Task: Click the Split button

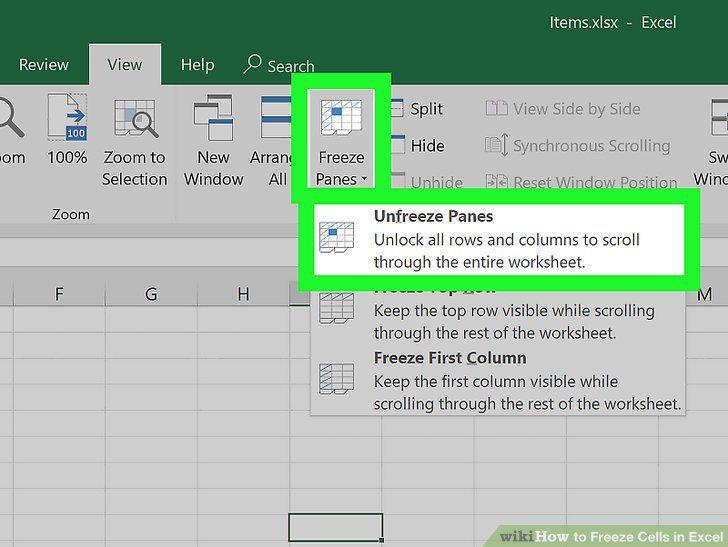Action: point(417,109)
